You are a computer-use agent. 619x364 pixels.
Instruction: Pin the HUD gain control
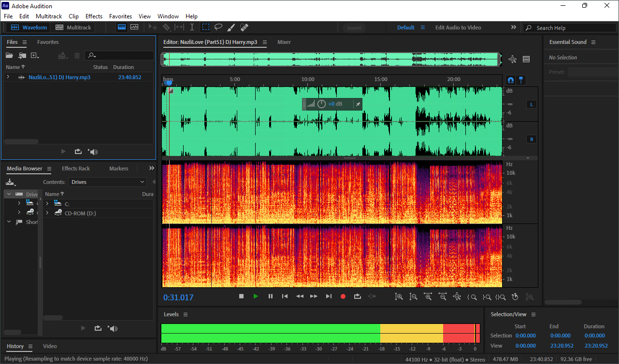358,104
